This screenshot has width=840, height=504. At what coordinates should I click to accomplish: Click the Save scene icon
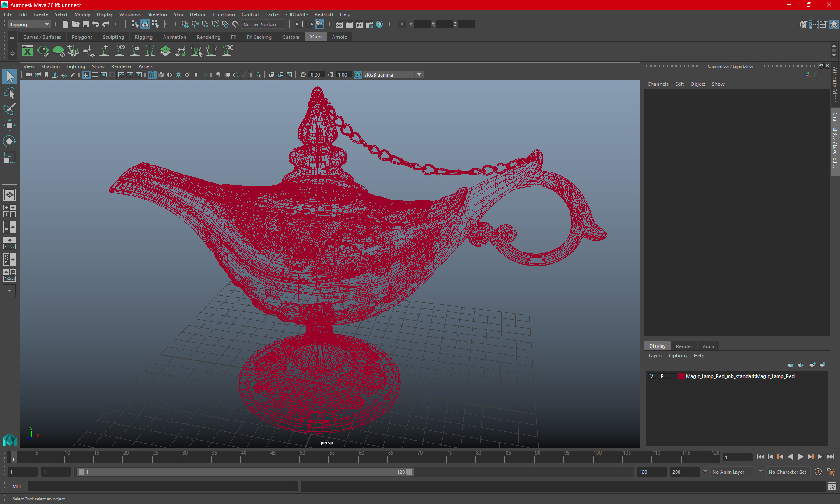tap(86, 24)
